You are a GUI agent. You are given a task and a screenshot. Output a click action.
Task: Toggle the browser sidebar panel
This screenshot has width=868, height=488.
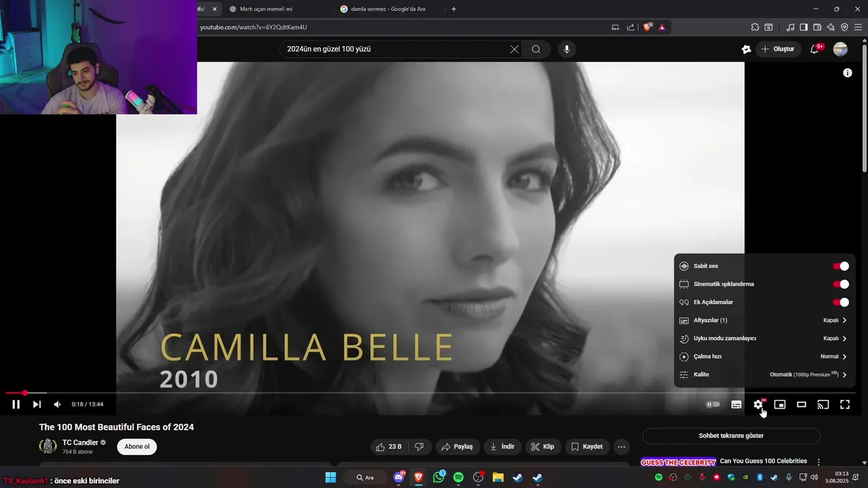pos(804,27)
